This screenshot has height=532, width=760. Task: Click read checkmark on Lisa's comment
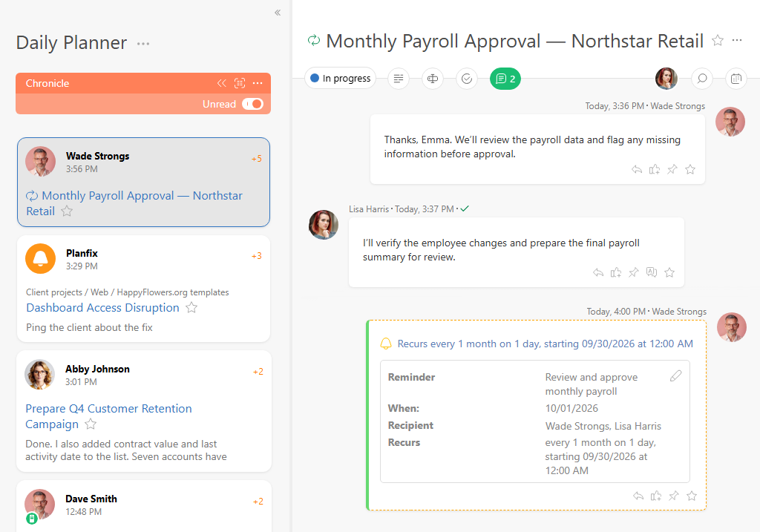[x=465, y=208]
